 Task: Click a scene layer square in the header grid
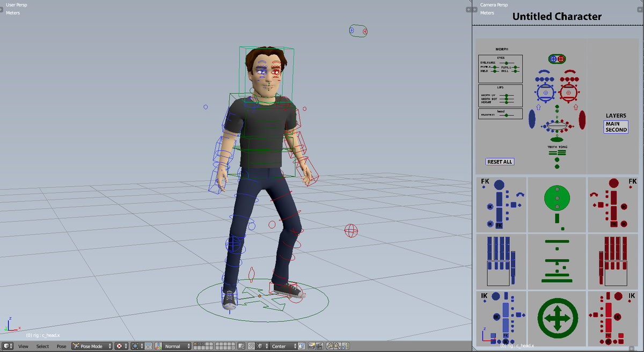(196, 344)
